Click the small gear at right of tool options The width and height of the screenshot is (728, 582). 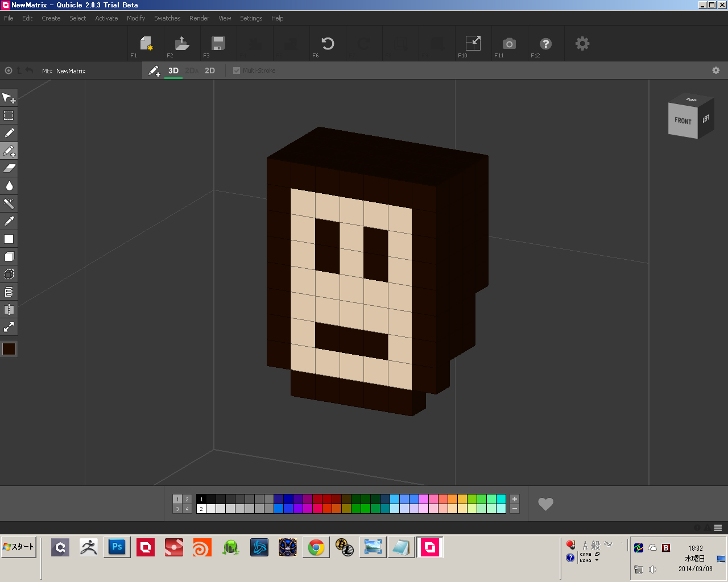[716, 70]
